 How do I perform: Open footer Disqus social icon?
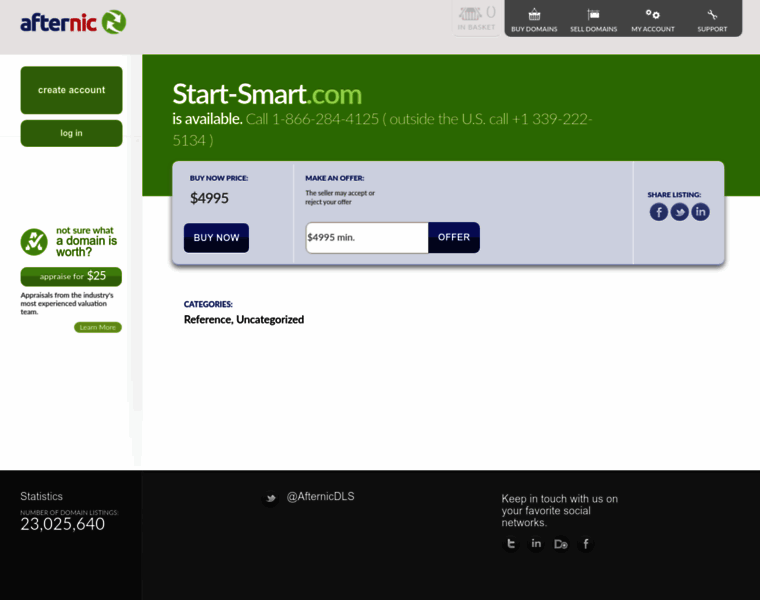pyautogui.click(x=561, y=544)
